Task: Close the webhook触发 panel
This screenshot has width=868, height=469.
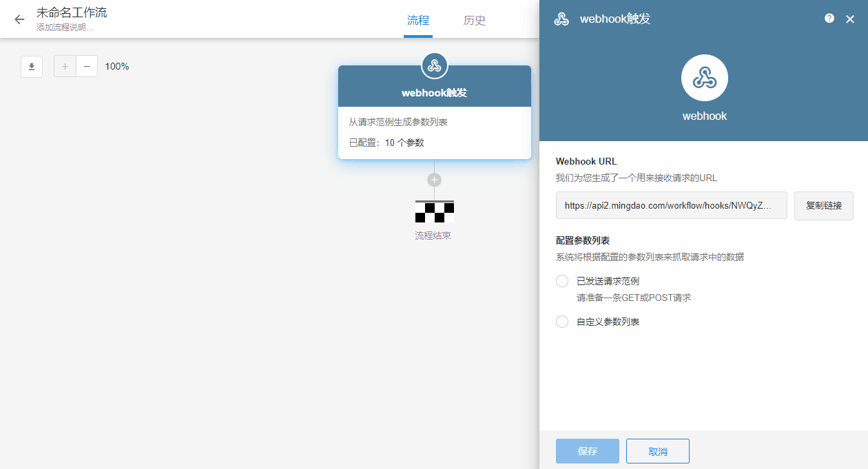Action: point(850,19)
